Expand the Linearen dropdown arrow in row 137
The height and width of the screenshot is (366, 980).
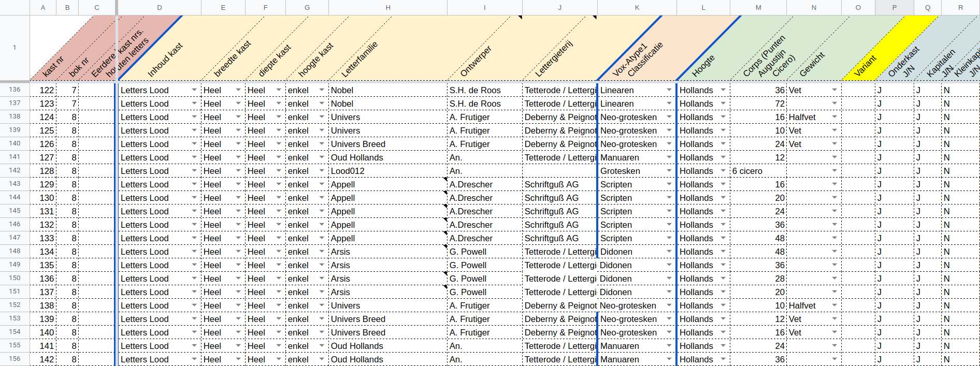[669, 104]
